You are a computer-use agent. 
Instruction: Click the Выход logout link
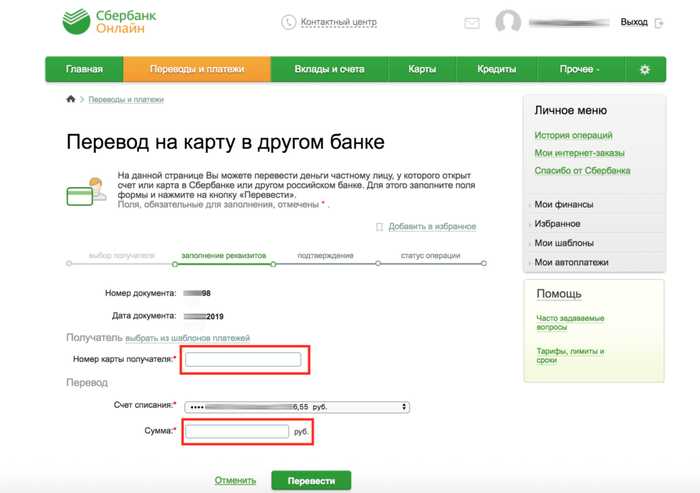pyautogui.click(x=634, y=22)
